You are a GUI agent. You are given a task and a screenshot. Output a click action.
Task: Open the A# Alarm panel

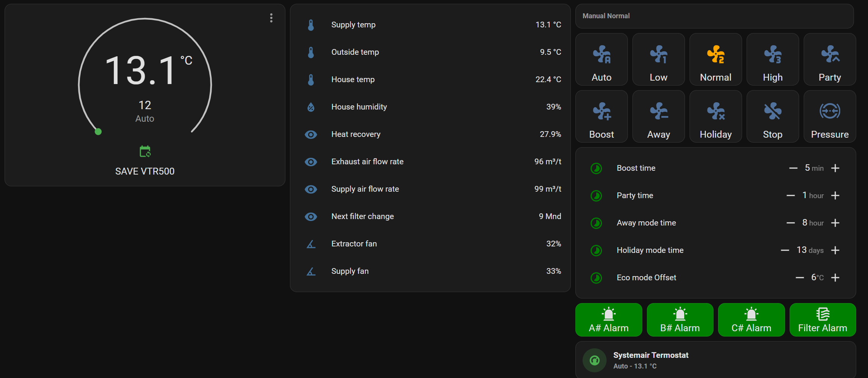[608, 320]
